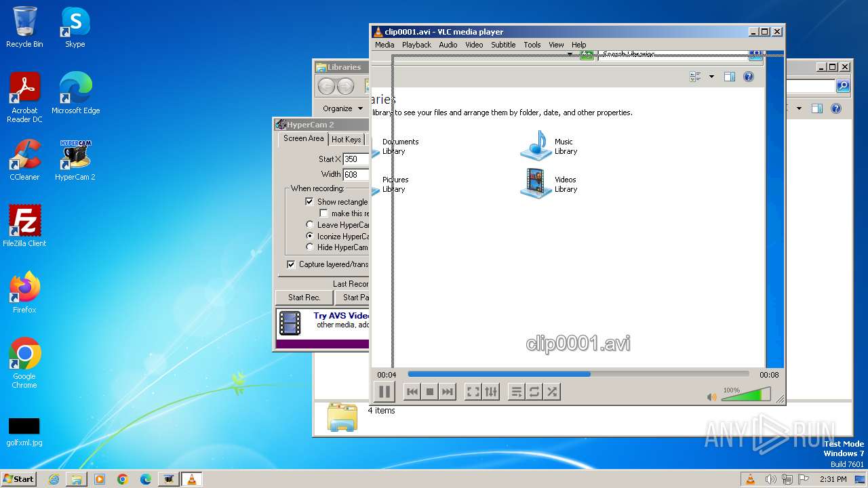Open view options dropdown in Libraries window
The image size is (868, 488).
pyautogui.click(x=799, y=108)
